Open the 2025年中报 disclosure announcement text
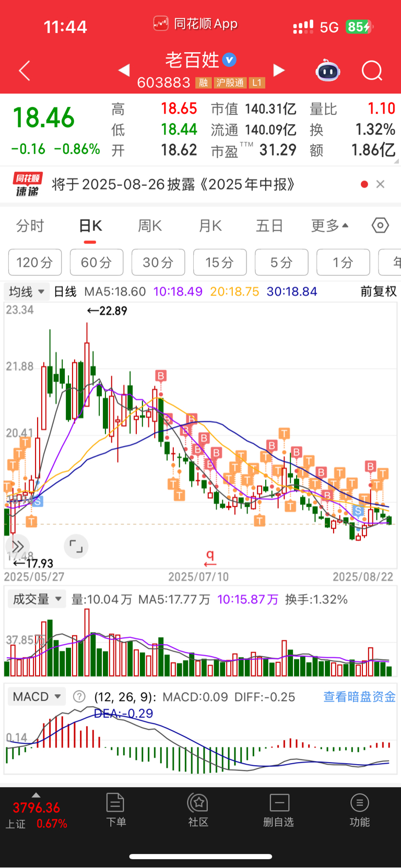 pyautogui.click(x=173, y=184)
